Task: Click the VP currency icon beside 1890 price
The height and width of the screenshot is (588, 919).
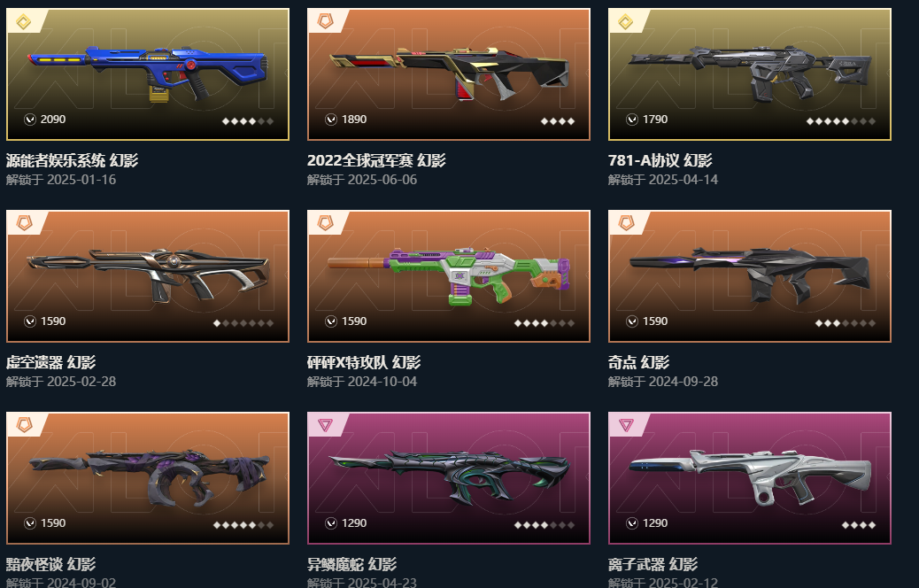Action: point(331,120)
